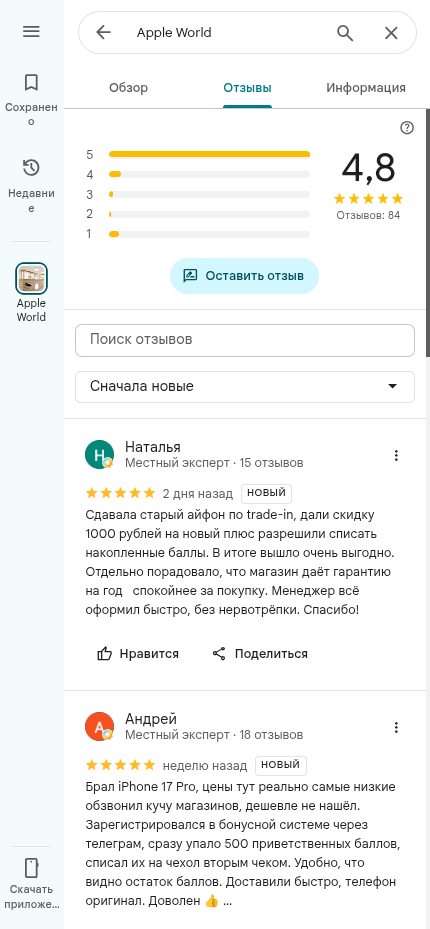430x929 pixels.
Task: Share Наталья's review via Поделиться
Action: (260, 653)
